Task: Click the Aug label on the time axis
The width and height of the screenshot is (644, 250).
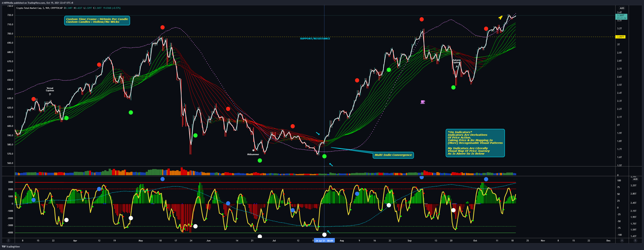Action: coord(342,241)
